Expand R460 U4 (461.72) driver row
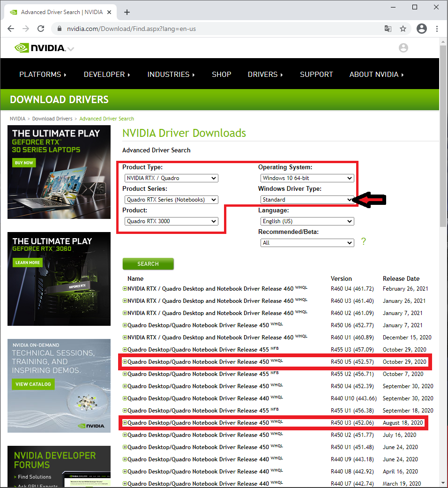This screenshot has height=488, width=448. pos(125,288)
